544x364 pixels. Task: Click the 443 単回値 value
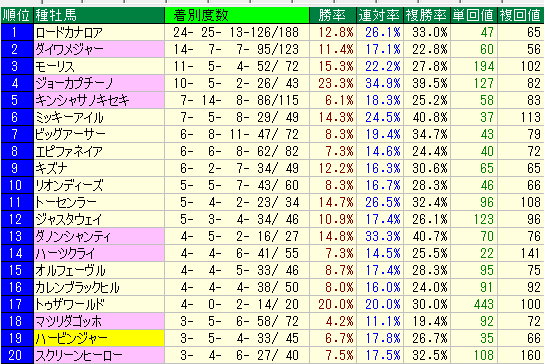point(483,304)
